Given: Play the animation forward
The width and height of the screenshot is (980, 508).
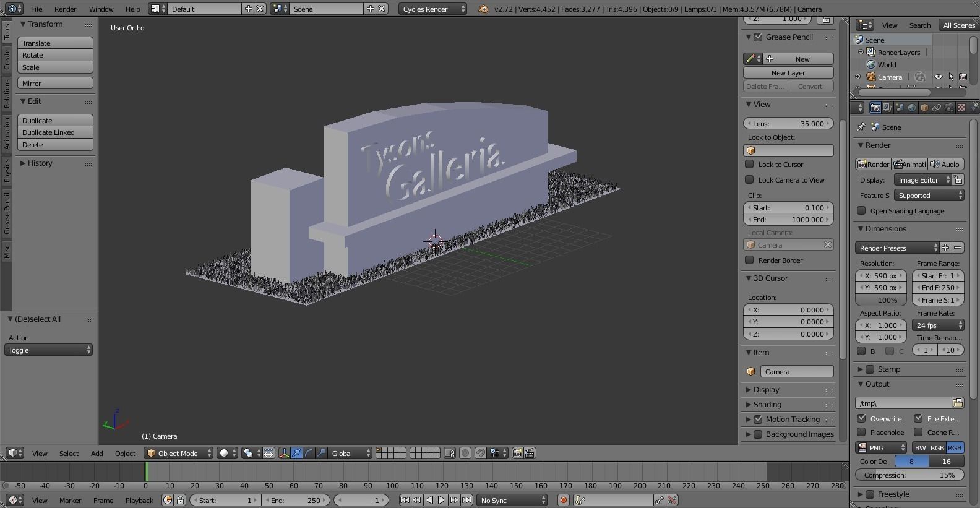Looking at the screenshot, I should click(442, 500).
